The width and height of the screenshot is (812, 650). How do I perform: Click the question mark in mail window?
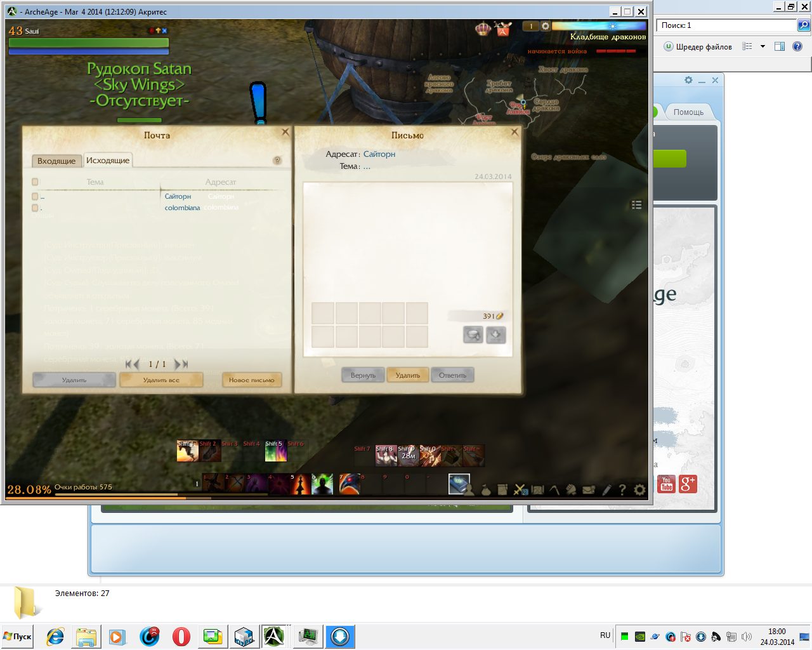(277, 161)
